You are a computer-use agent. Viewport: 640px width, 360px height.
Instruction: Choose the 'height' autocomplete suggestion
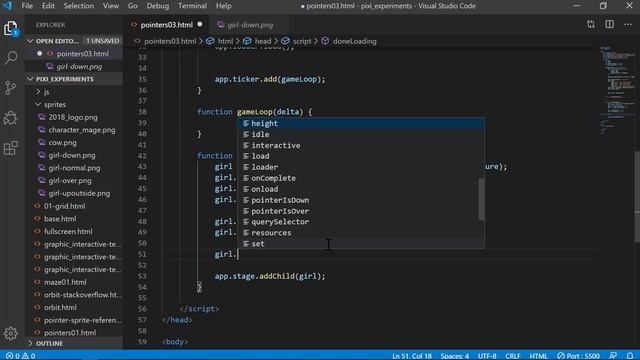tap(361, 123)
